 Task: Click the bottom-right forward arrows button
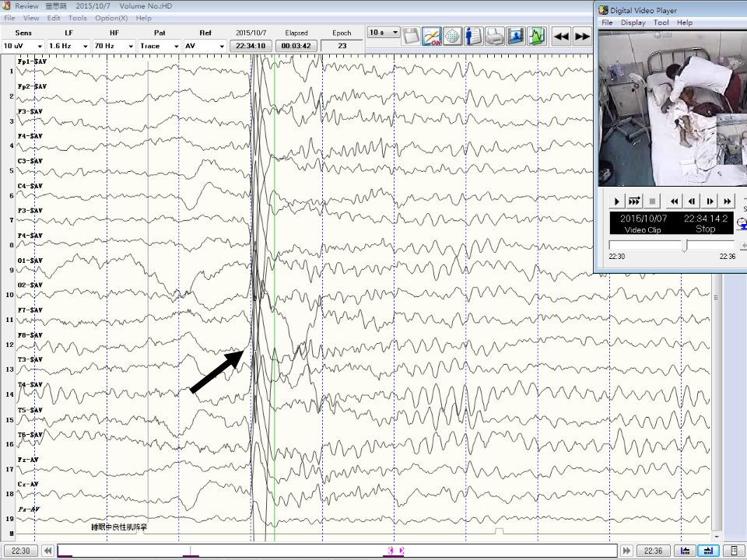pyautogui.click(x=626, y=551)
